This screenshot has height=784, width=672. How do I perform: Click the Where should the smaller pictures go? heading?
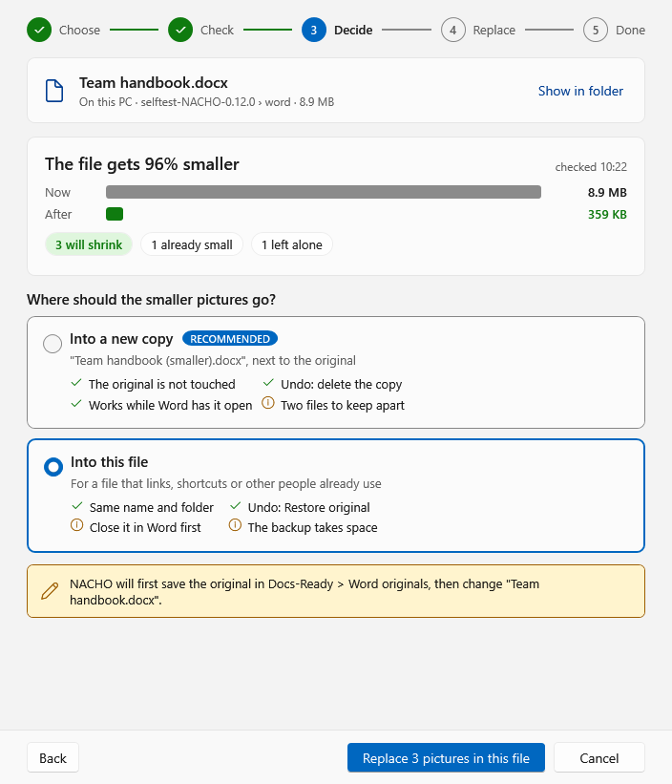point(152,300)
